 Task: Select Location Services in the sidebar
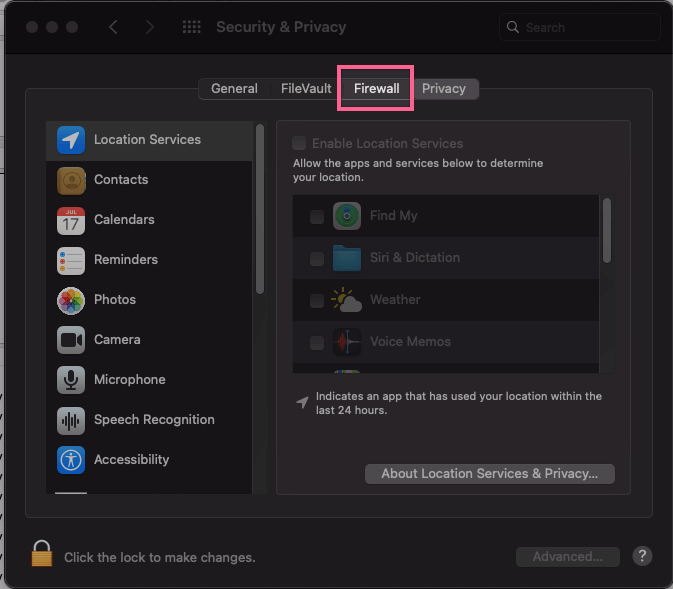click(149, 140)
